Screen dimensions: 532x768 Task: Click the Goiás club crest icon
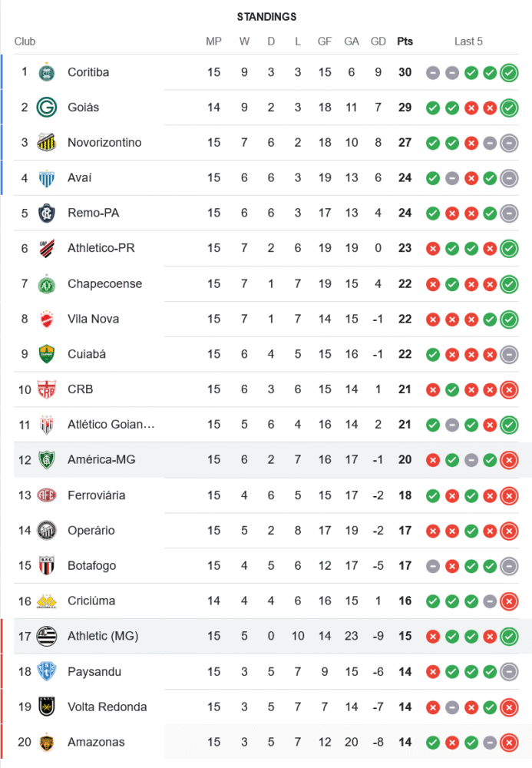pos(48,108)
